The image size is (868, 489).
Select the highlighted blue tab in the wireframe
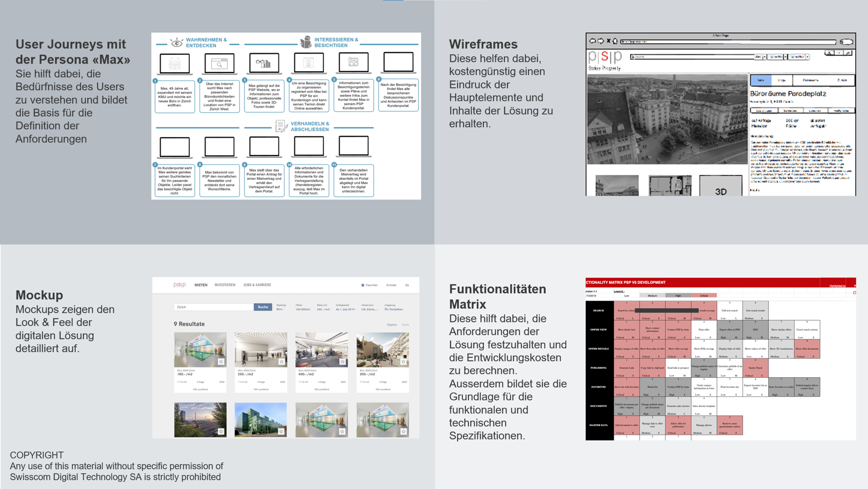point(761,80)
